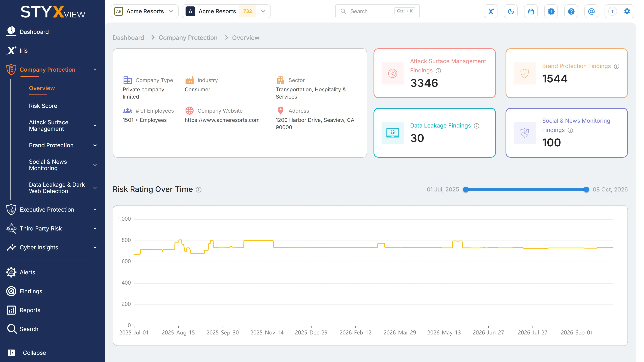Viewport: 644px width, 362px height.
Task: Focus the top Search input field
Action: 377,11
